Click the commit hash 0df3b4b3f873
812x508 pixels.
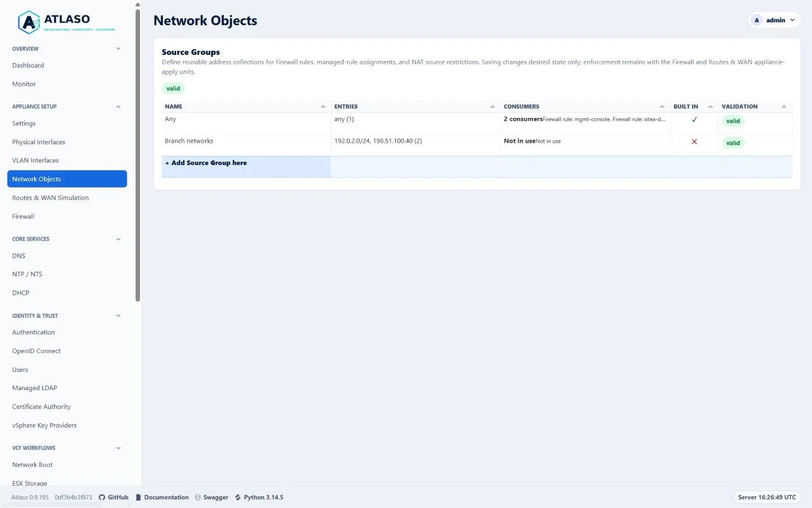[74, 497]
